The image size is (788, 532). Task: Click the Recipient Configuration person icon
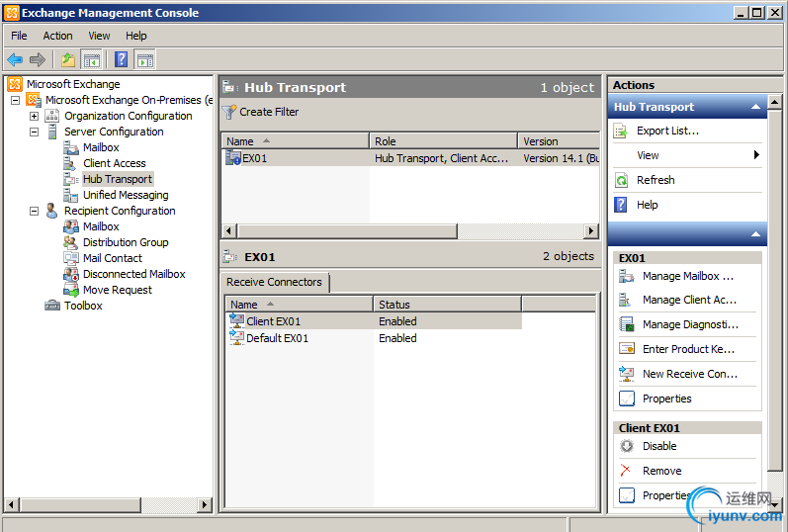coord(51,211)
